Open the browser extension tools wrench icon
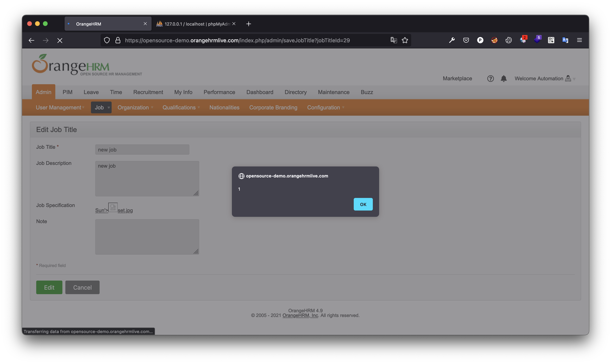The height and width of the screenshot is (364, 611). pos(452,40)
